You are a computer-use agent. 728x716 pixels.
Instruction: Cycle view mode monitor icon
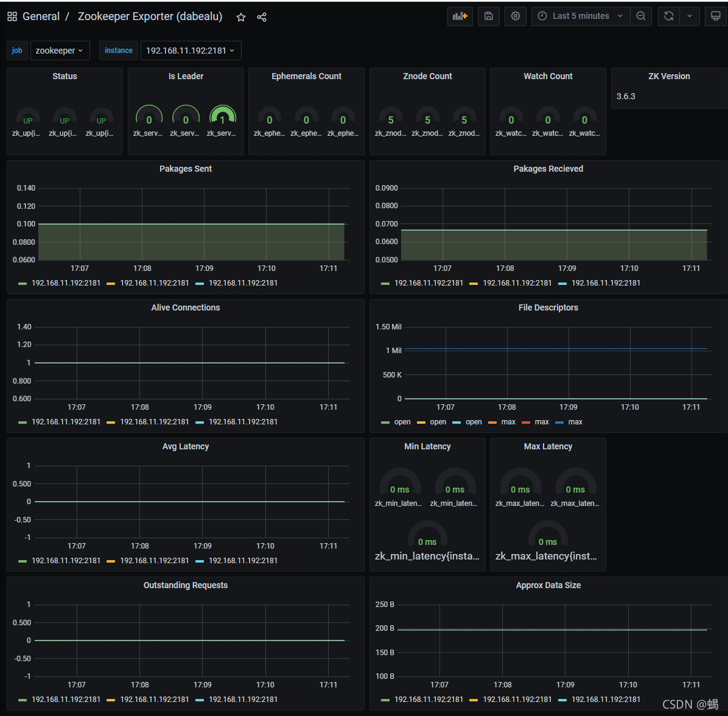pyautogui.click(x=715, y=16)
